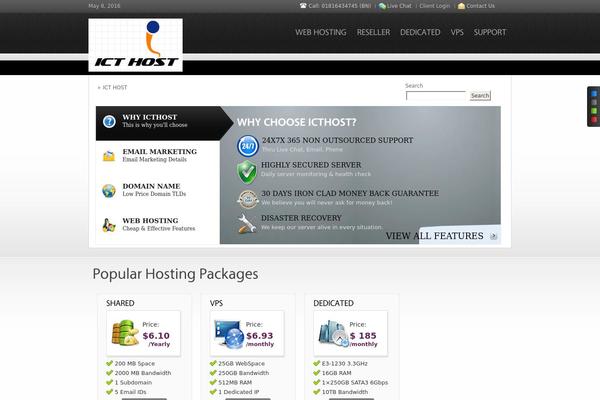Click the blue social icon in side widget
The height and width of the screenshot is (400, 600).
point(594,93)
